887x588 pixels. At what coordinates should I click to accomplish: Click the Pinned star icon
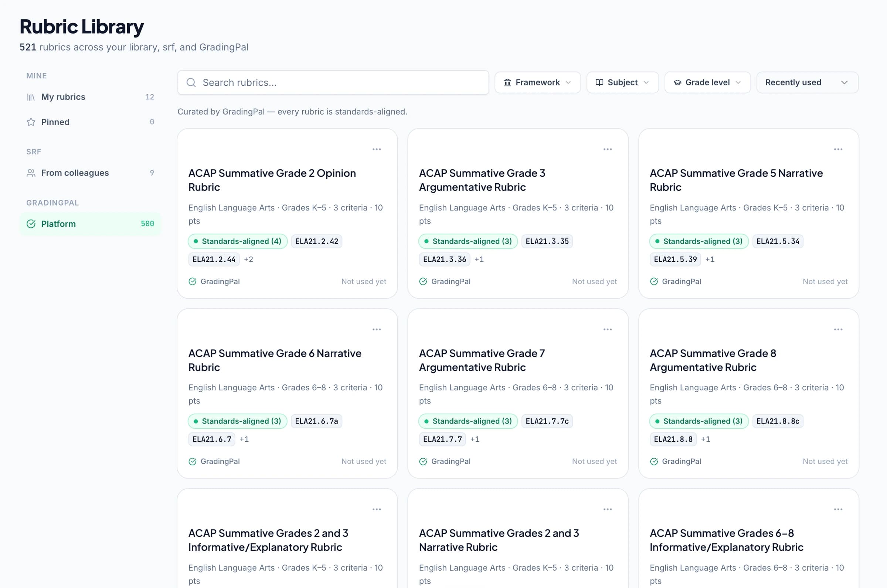[31, 122]
